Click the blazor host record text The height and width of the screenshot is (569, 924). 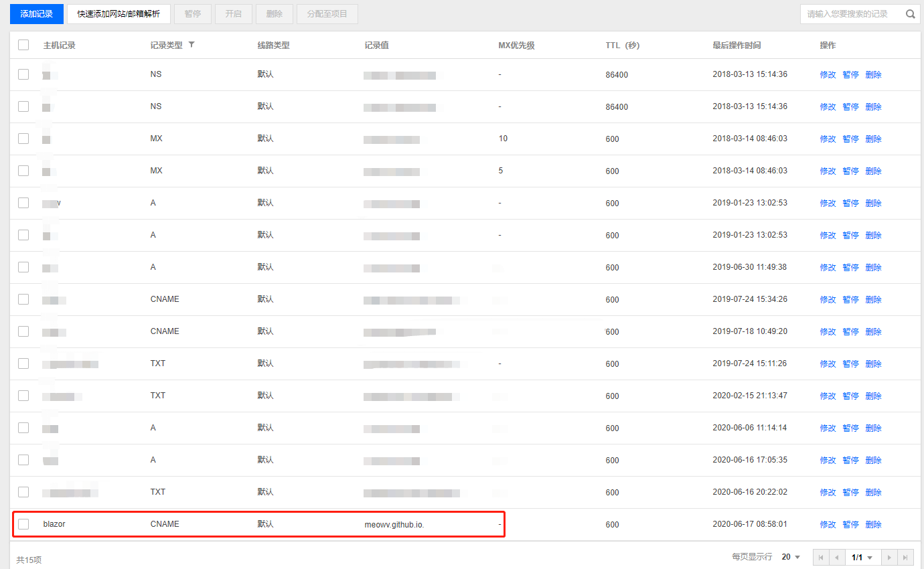click(54, 524)
